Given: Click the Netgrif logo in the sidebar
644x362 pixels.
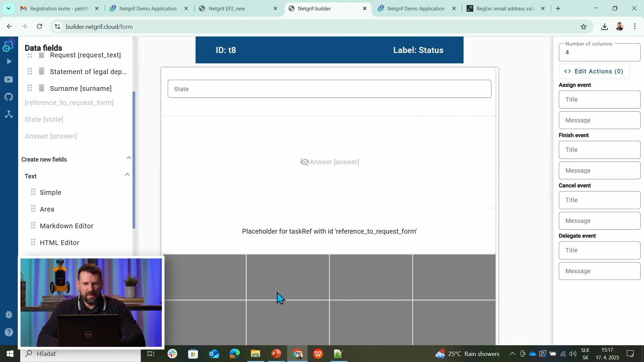Looking at the screenshot, I should coord(8,46).
